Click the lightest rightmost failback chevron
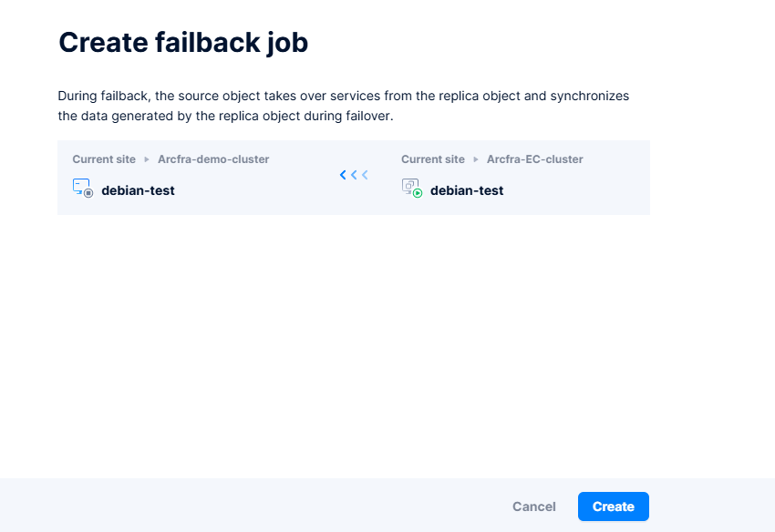This screenshot has width=775, height=532. (x=365, y=175)
